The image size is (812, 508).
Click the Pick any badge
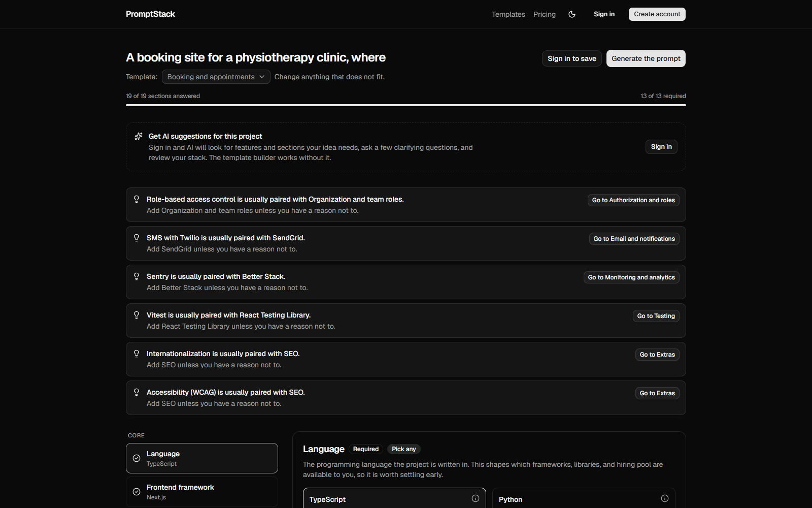(x=404, y=449)
